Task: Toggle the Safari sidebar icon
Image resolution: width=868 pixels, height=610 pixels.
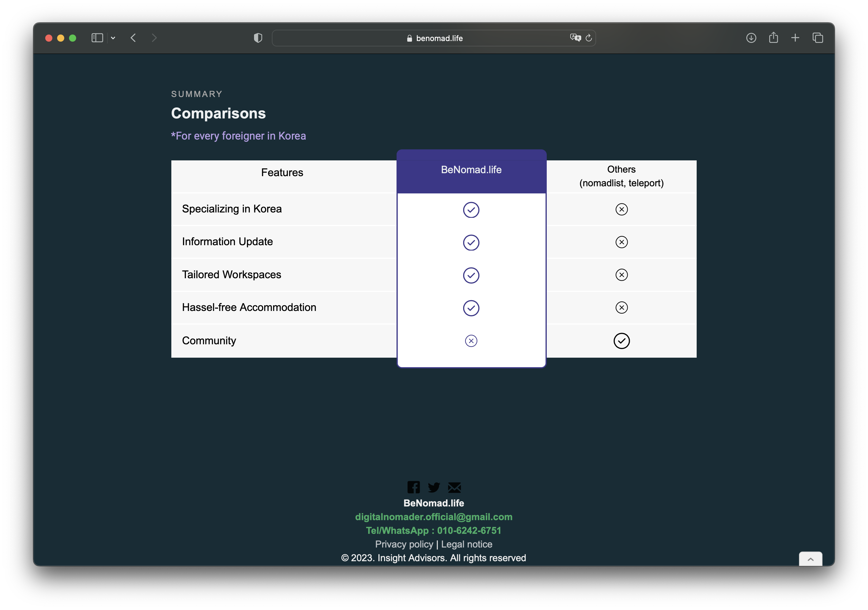Action: coord(97,38)
